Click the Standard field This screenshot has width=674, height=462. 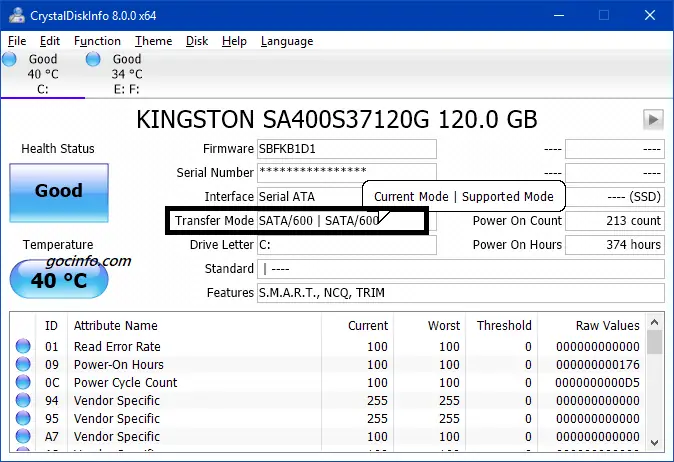click(x=460, y=269)
